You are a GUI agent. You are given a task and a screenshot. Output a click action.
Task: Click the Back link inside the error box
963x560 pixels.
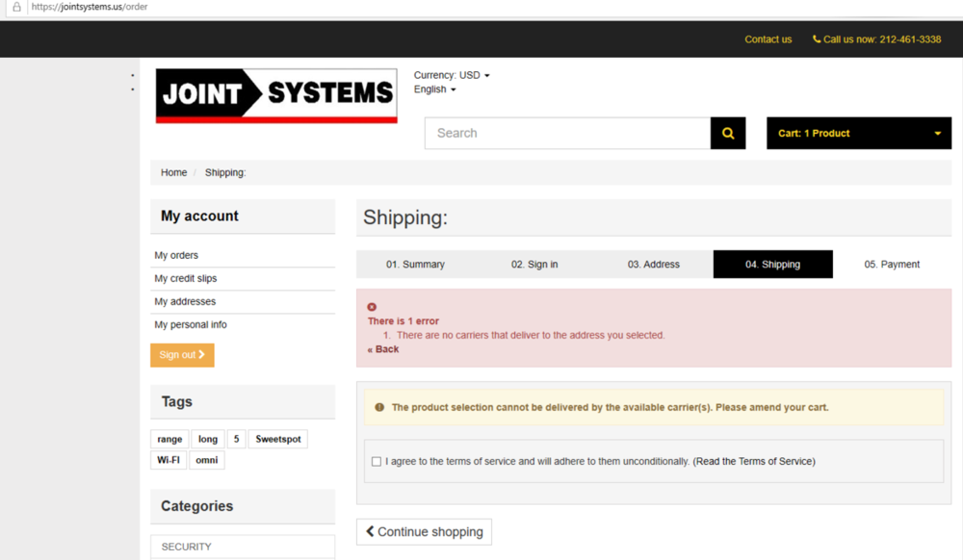click(x=383, y=348)
